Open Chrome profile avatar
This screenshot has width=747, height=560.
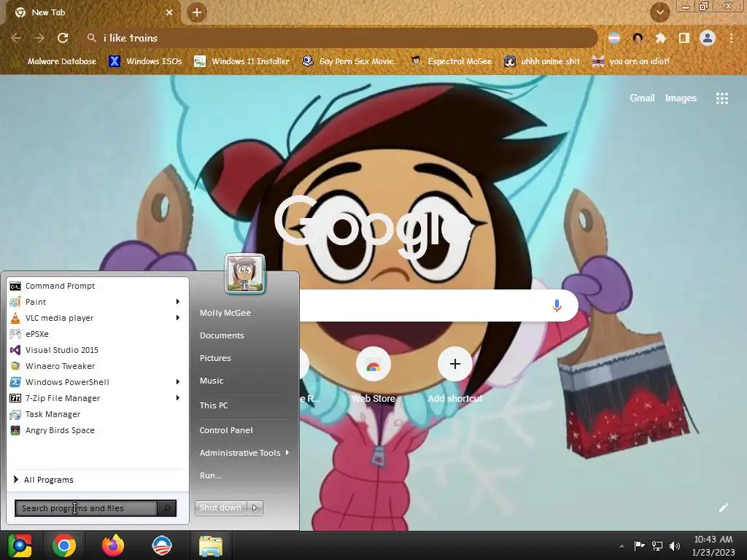[708, 38]
